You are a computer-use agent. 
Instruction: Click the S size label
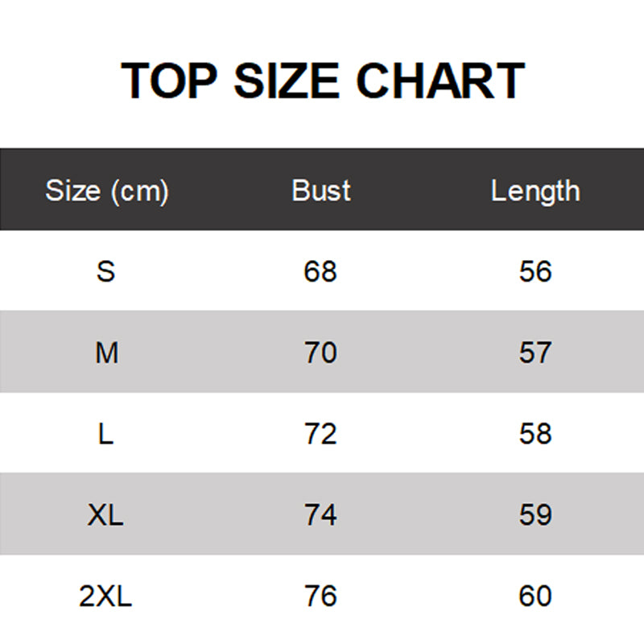[x=106, y=271]
